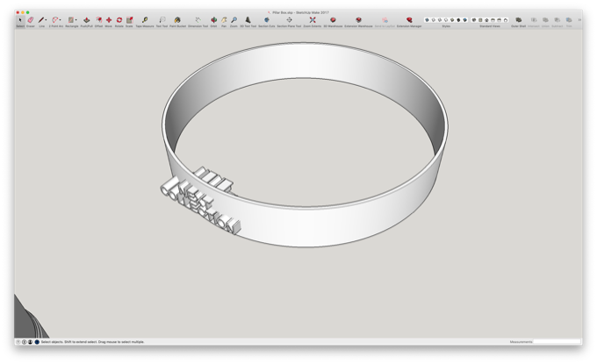
Task: Select the Select arrow tool
Action: click(x=20, y=20)
